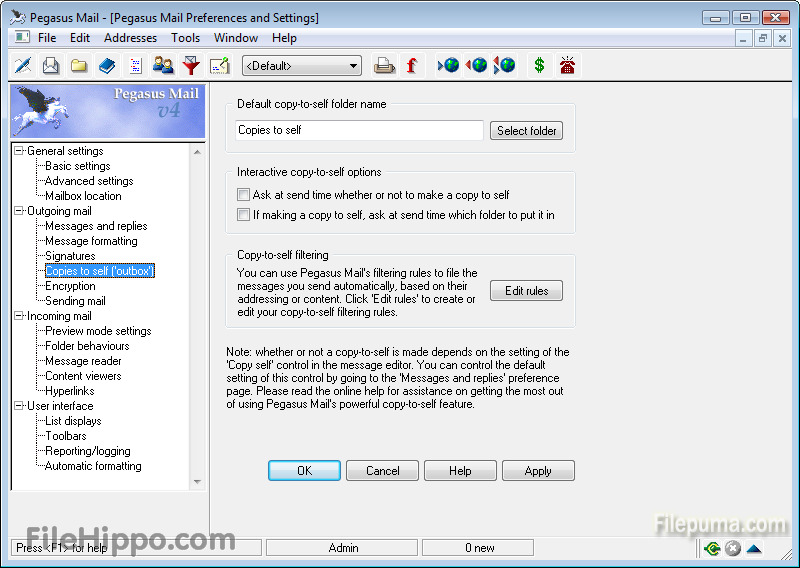This screenshot has width=800, height=568.
Task: Click the copy-to-self folder name field
Action: pos(359,130)
